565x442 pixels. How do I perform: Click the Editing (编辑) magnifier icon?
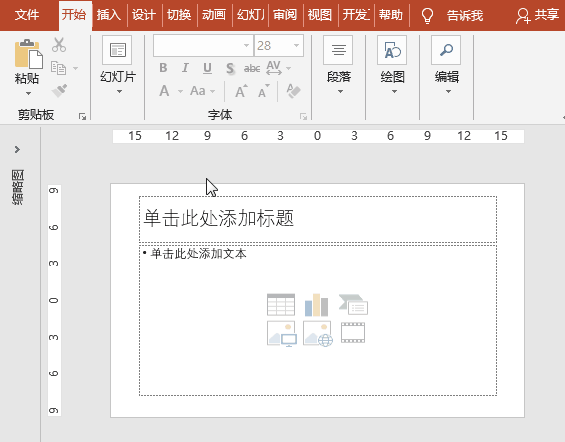pos(446,50)
